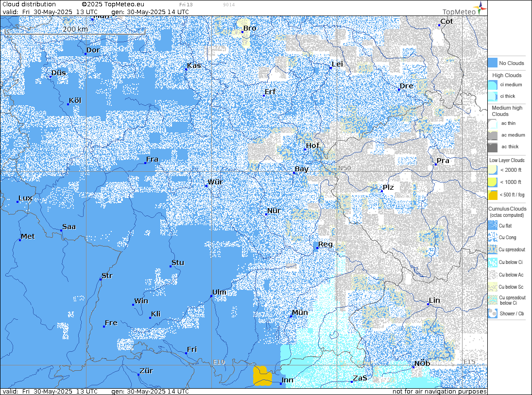Viewport: 532px width, 395px height.
Task: Select the Fra city label
Action: pos(153,159)
